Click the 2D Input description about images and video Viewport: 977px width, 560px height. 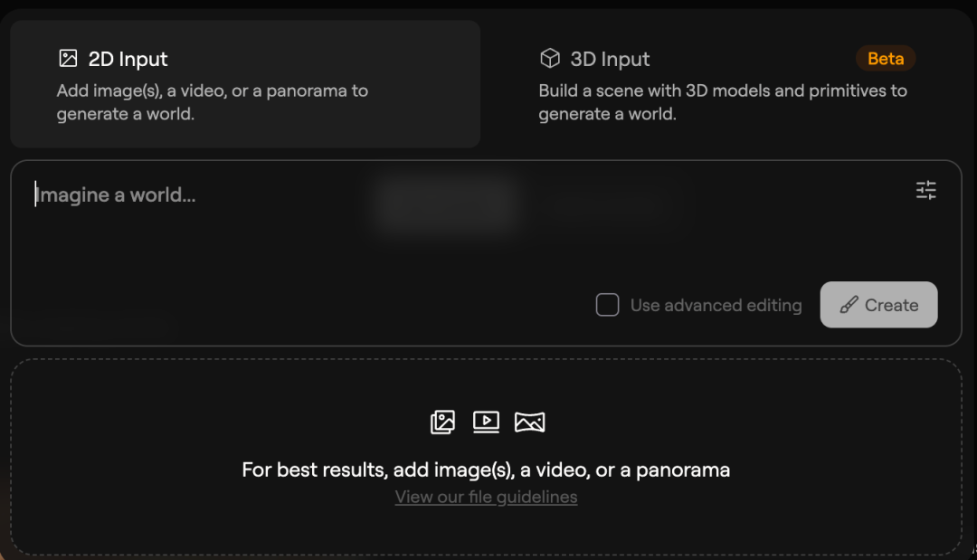pyautogui.click(x=212, y=102)
